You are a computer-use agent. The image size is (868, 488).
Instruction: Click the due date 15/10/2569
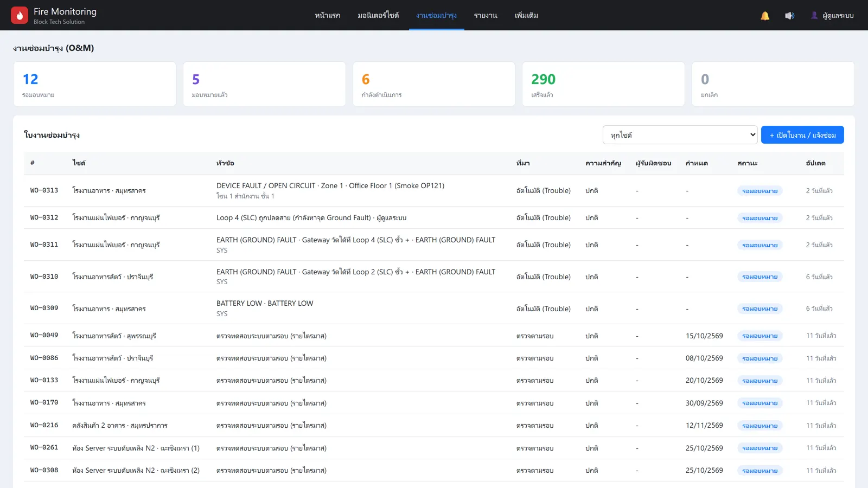click(x=704, y=336)
